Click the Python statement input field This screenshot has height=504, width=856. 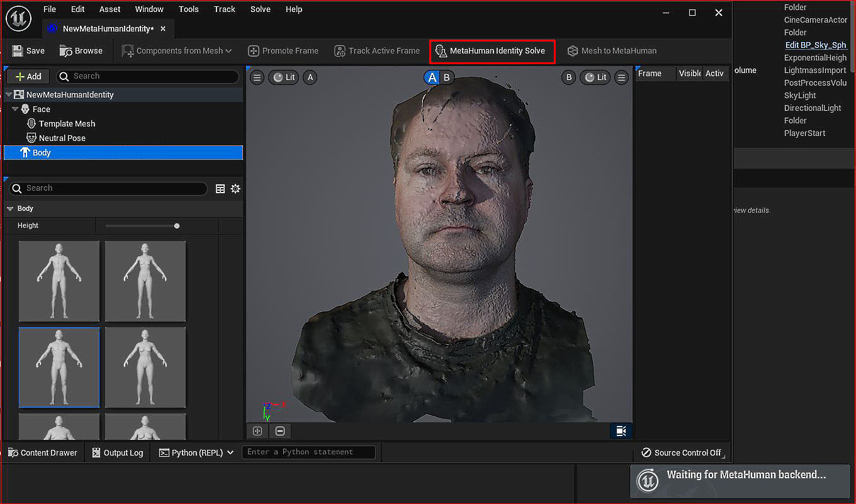(x=308, y=452)
